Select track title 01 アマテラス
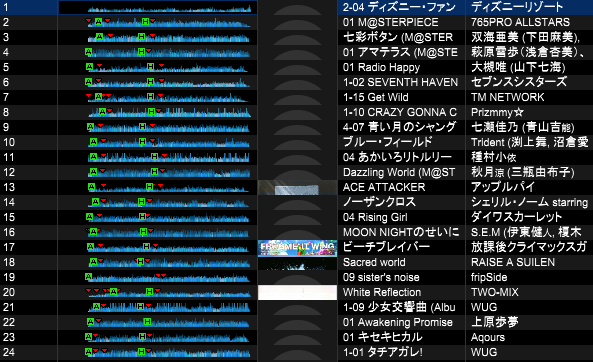Screen dimensions: 593x362 click(x=376, y=52)
